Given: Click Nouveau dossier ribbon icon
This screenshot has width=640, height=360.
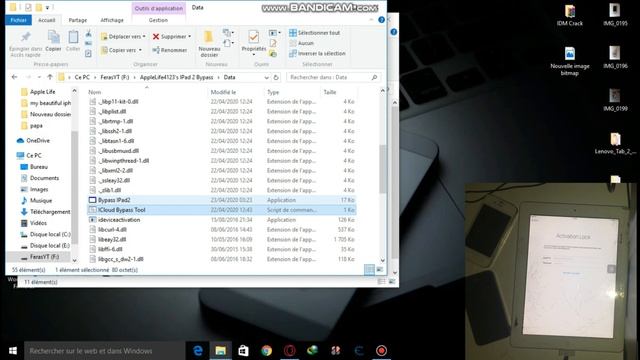Looking at the screenshot, I should tap(209, 37).
